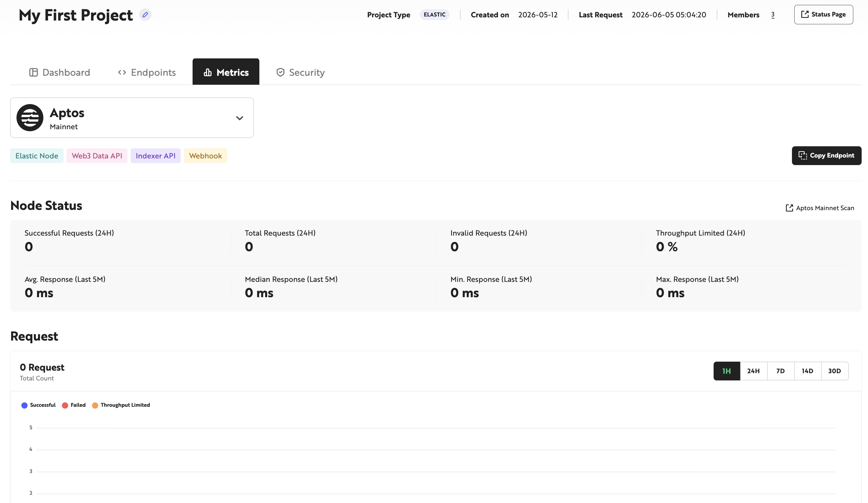Toggle the Failed series red legend dot

pyautogui.click(x=65, y=405)
